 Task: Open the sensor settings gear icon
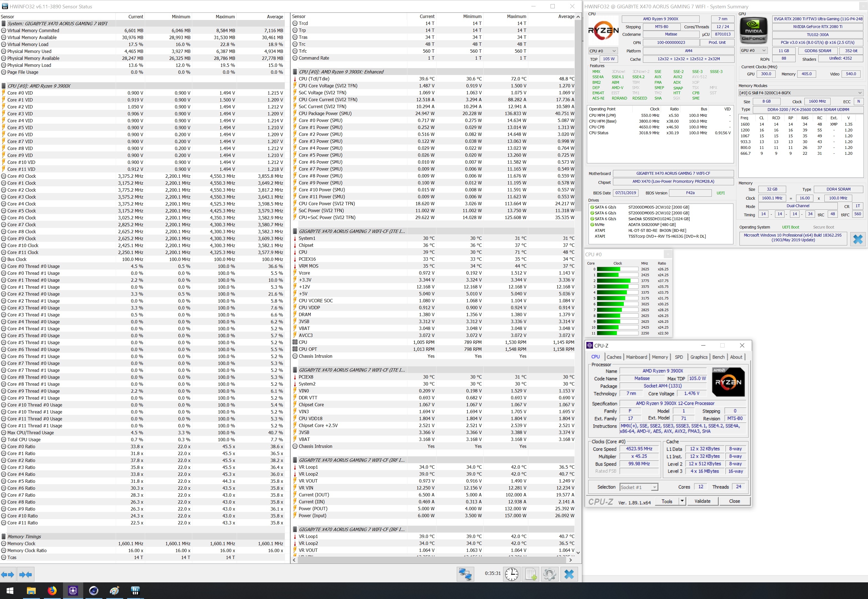[549, 574]
